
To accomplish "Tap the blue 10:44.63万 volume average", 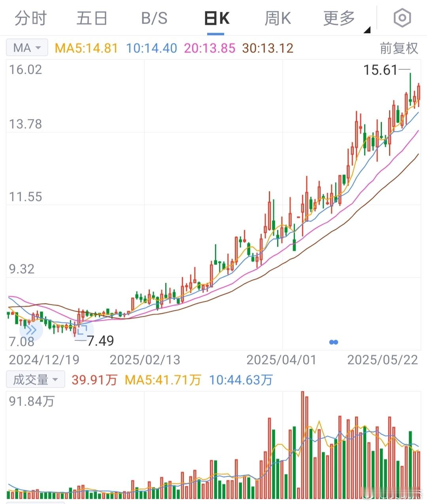I will point(241,380).
